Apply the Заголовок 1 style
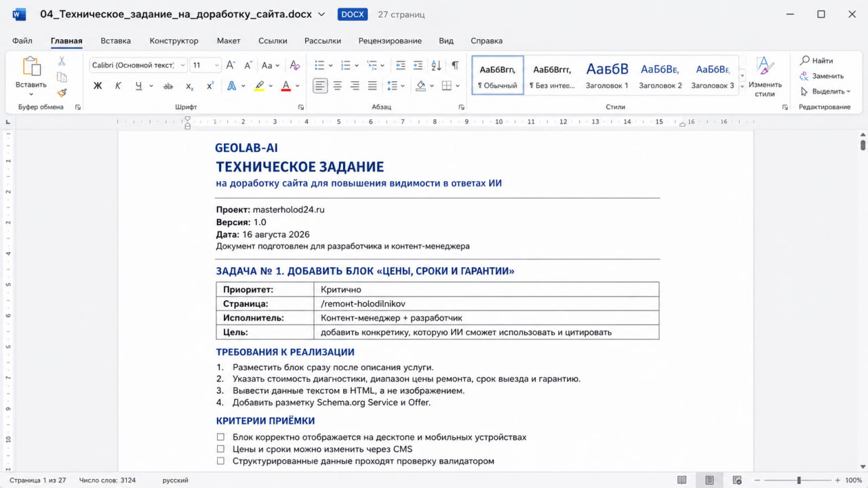 click(607, 75)
